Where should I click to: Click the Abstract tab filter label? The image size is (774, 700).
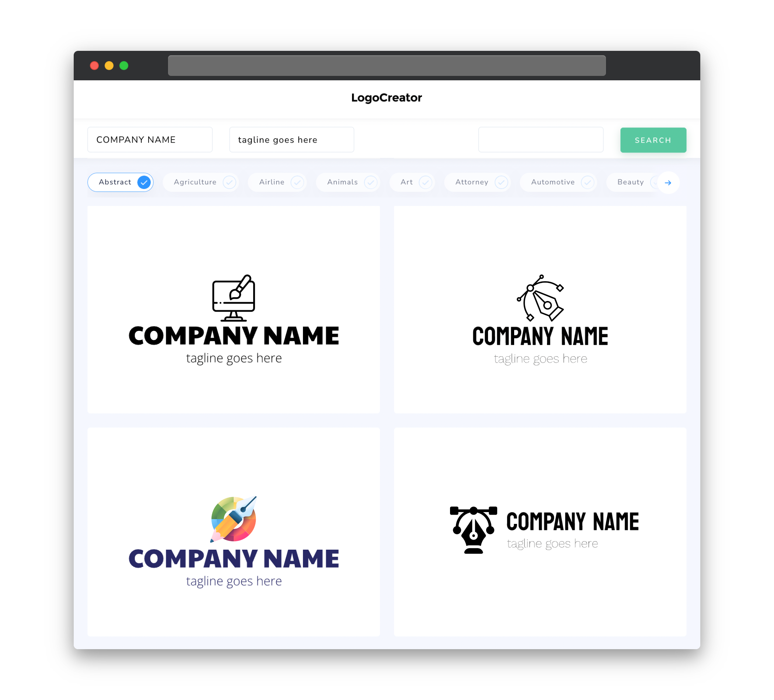[115, 182]
